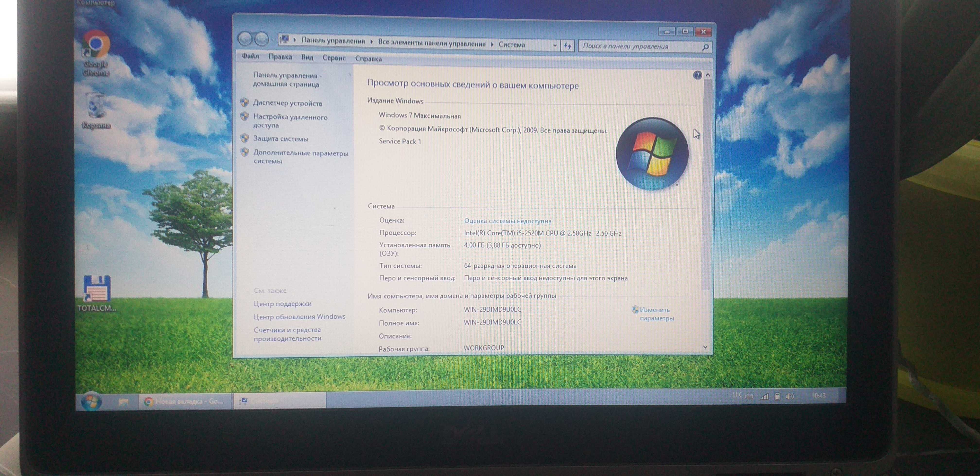Open the Сервис menu
Viewport: 980px width, 476px height.
[x=334, y=58]
